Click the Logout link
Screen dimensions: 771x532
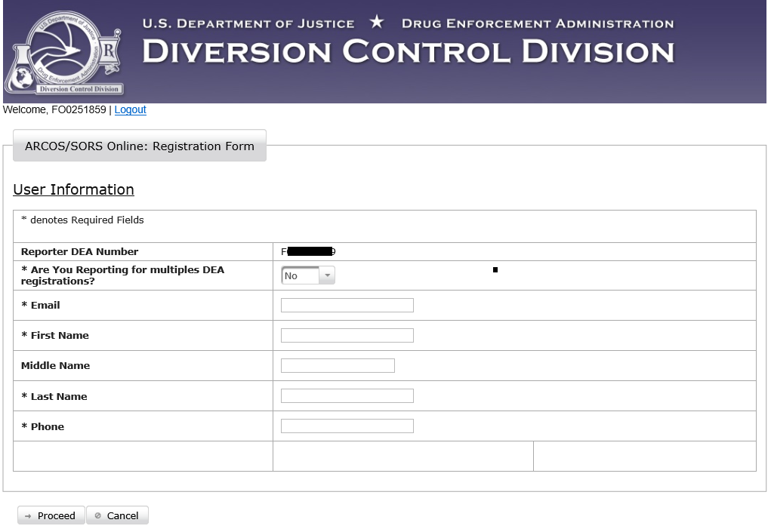[130, 110]
